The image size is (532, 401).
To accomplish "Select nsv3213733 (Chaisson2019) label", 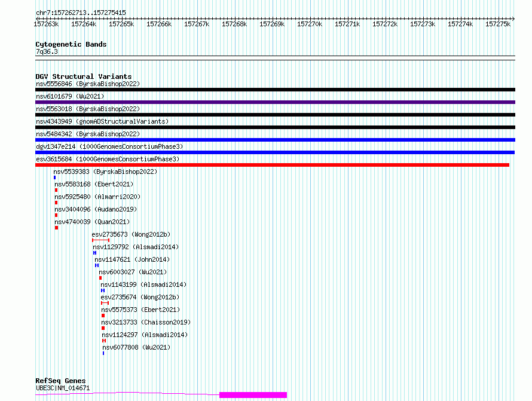I will pos(146,322).
